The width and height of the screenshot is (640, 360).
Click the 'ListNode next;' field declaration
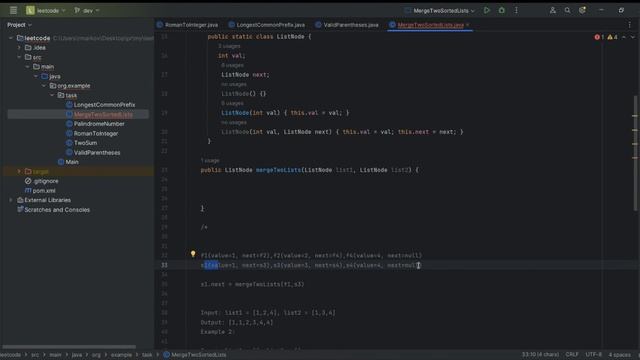point(245,75)
